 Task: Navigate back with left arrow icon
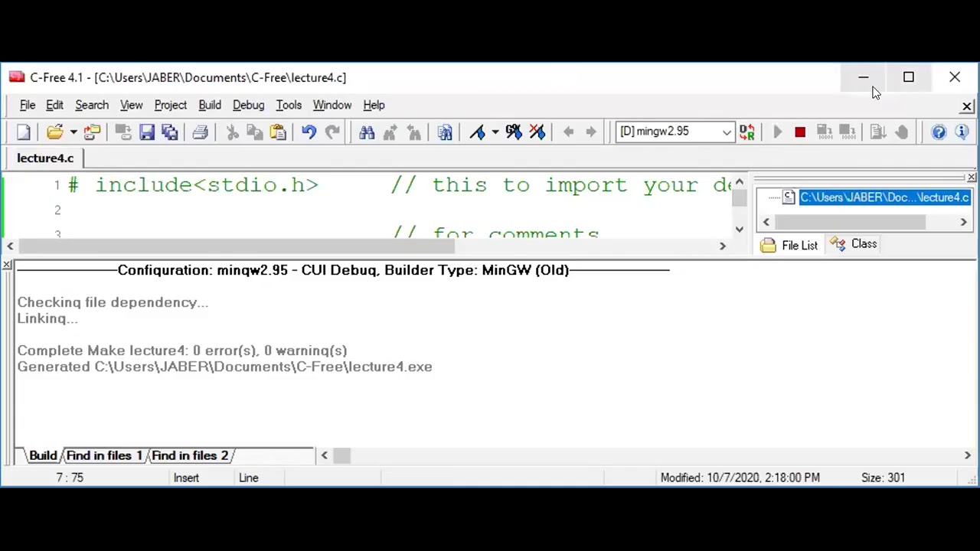568,132
